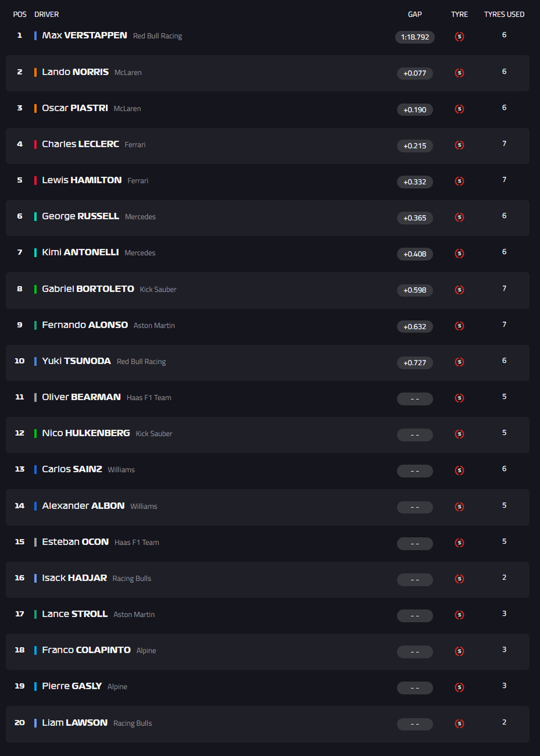
Task: Click the McLaren orange team color bar for Norris
Action: [x=35, y=72]
